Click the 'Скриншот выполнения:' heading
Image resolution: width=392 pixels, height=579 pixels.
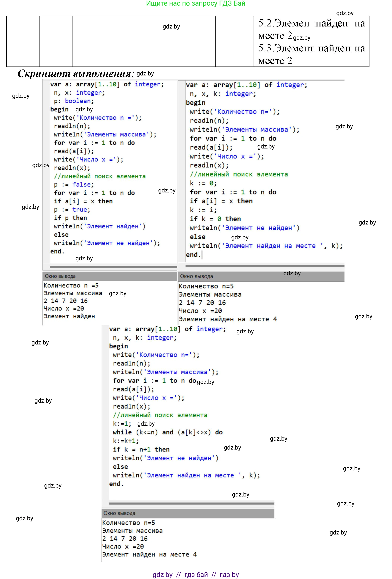tap(76, 74)
